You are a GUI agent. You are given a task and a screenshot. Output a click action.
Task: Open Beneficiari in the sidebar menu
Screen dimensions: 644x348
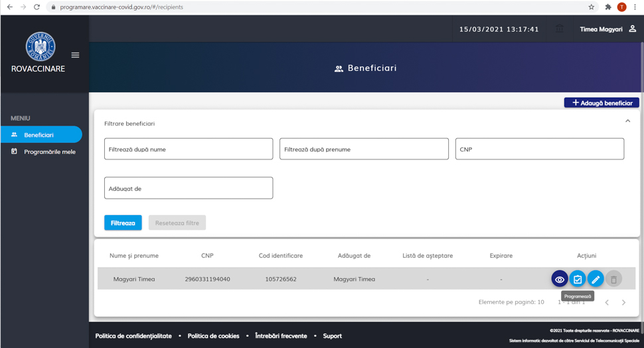point(41,135)
